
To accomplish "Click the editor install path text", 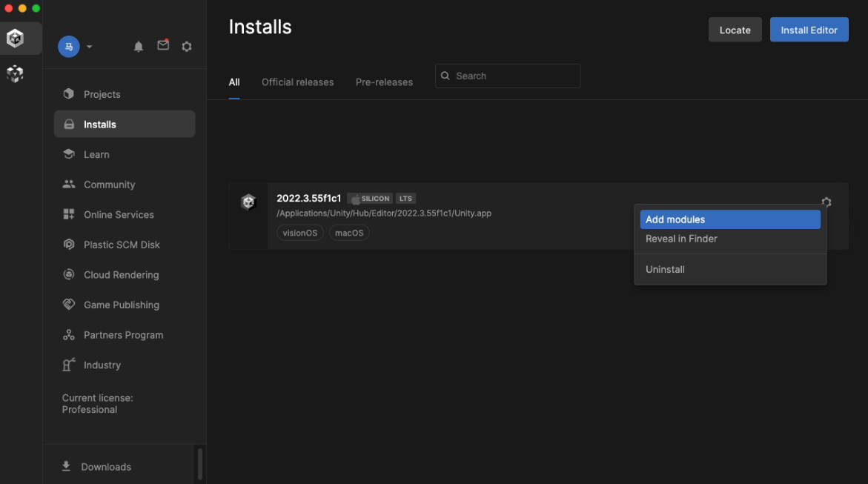I will (384, 213).
